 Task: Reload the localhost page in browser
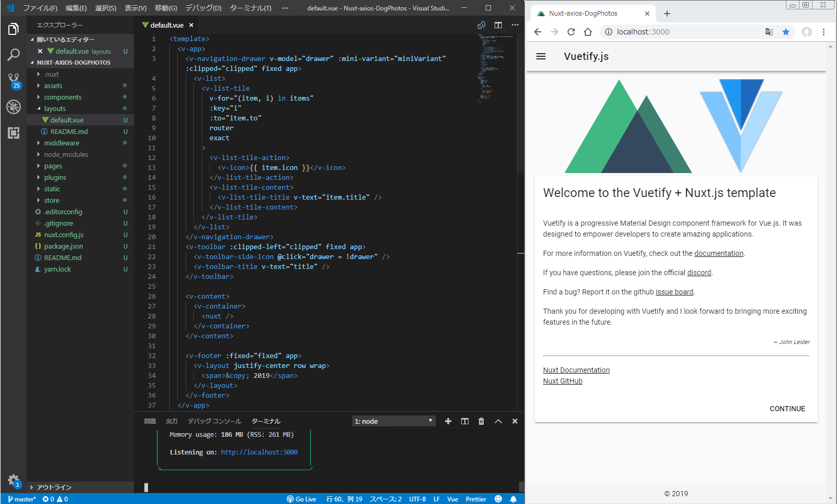(x=571, y=32)
